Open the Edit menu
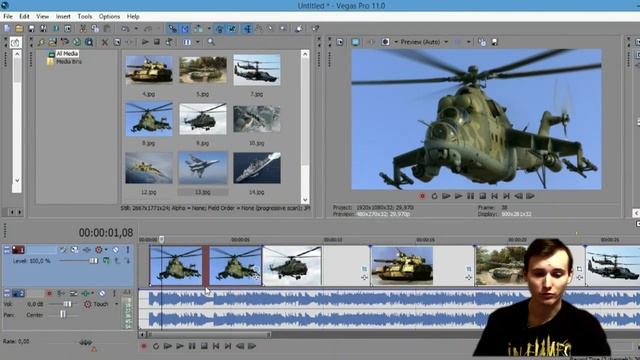 pyautogui.click(x=24, y=16)
